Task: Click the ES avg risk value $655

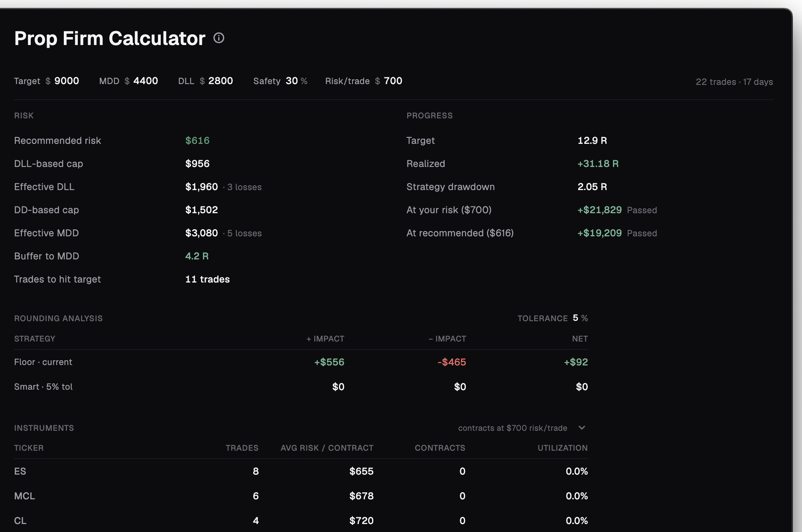Action: 361,471
